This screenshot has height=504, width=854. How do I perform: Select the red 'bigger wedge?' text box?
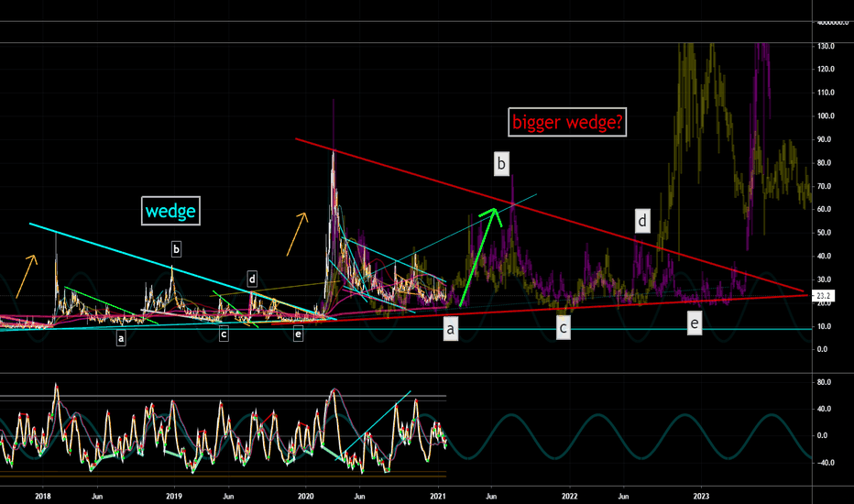567,122
